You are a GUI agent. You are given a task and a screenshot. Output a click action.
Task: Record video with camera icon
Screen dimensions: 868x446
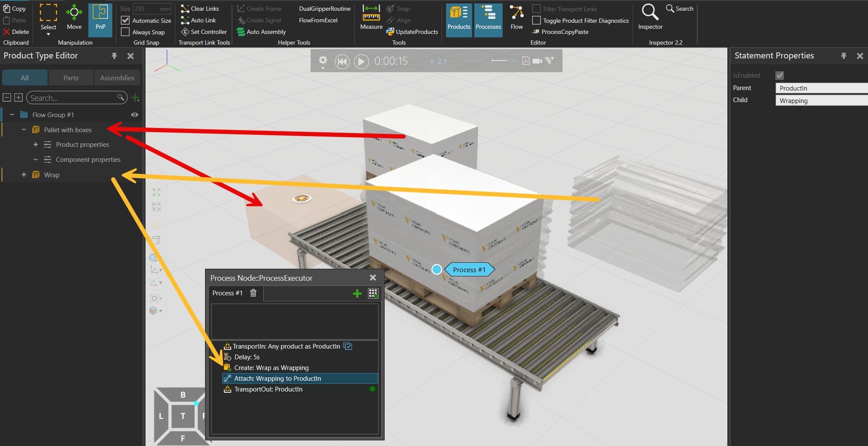[538, 61]
